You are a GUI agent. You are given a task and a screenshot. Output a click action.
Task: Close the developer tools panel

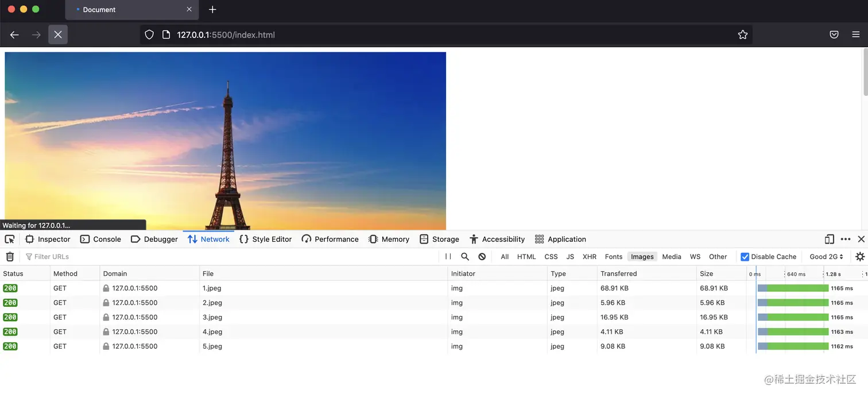coord(861,239)
